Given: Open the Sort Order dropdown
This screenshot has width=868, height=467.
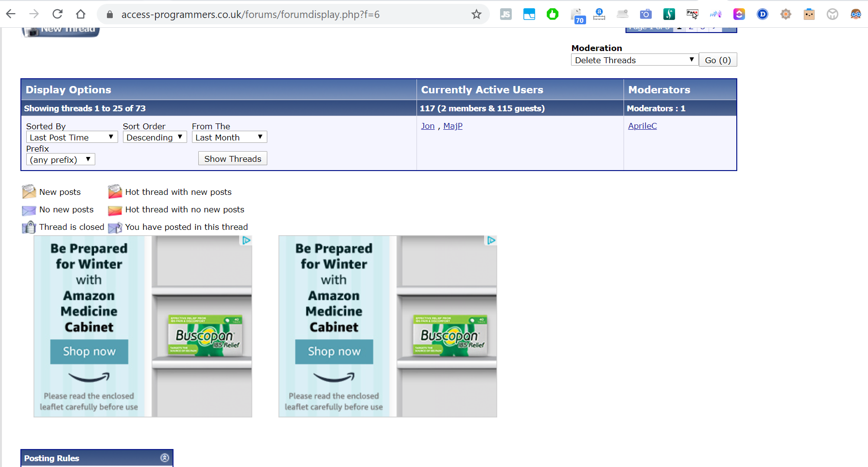Looking at the screenshot, I should (x=155, y=137).
